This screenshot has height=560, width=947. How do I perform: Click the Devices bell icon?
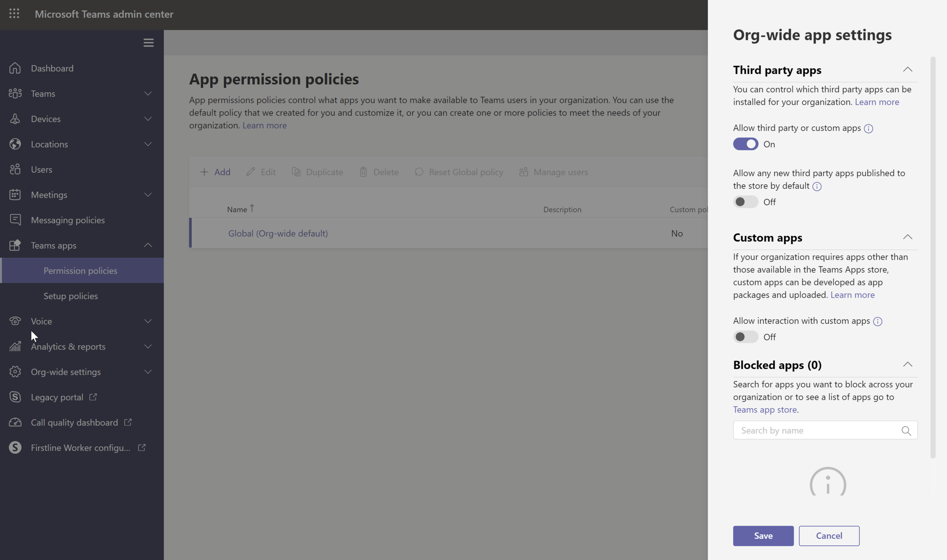tap(15, 119)
